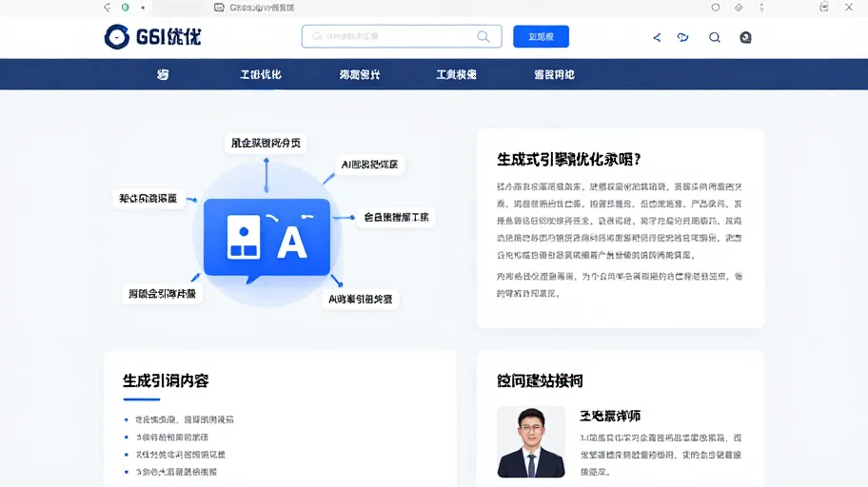
Task: Click the second bullet under 生成引词内容
Action: point(172,438)
